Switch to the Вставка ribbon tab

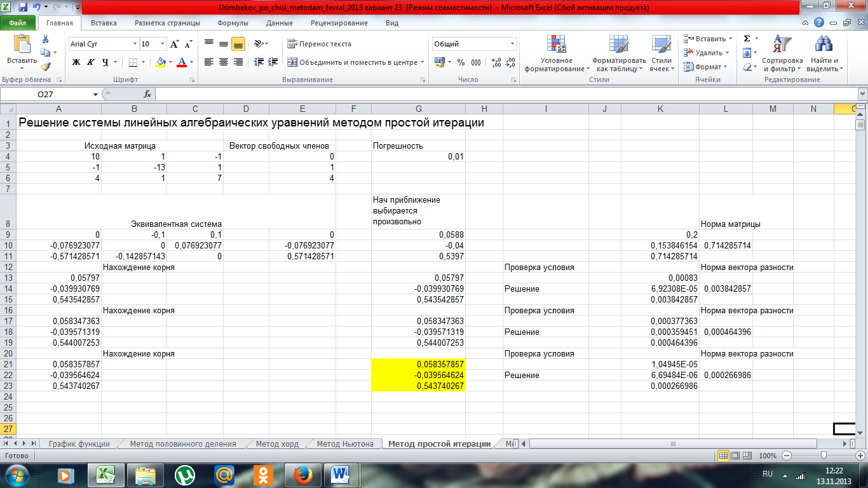tap(104, 23)
